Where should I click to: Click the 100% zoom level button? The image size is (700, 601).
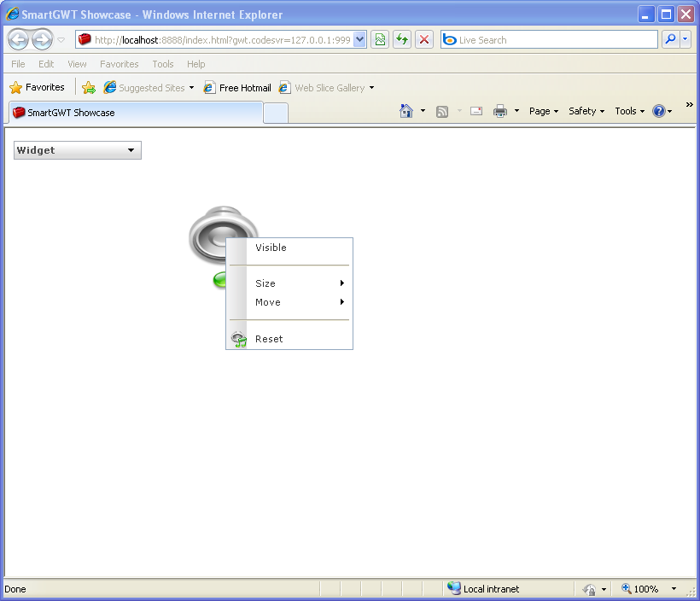click(x=639, y=589)
